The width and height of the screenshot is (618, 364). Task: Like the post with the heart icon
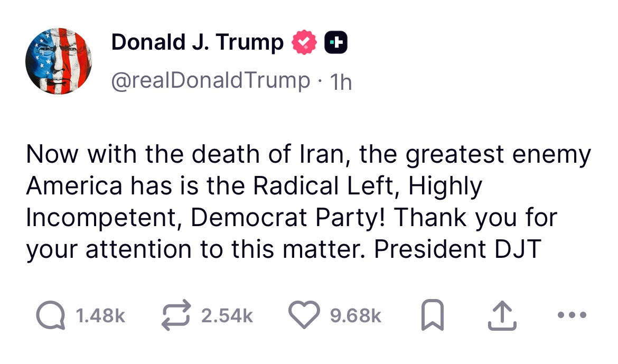pos(304,315)
